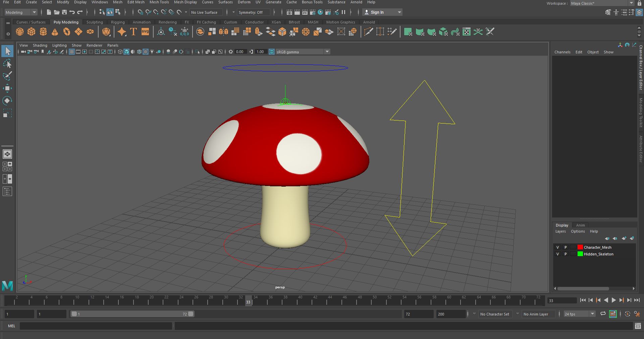The height and width of the screenshot is (339, 644).
Task: Click the P playback toggle for Character_Mesh
Action: click(565, 247)
